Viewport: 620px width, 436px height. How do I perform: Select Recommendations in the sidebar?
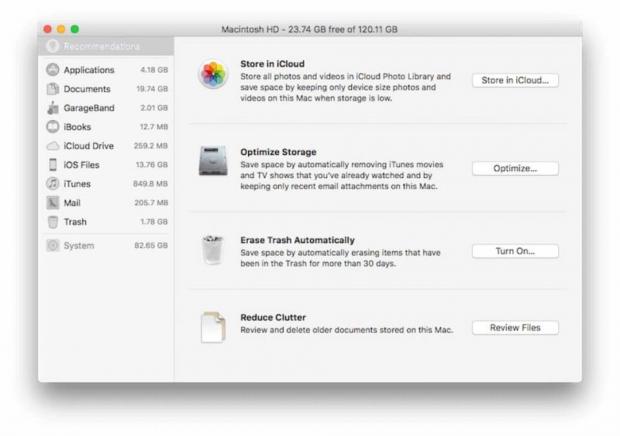[100, 46]
